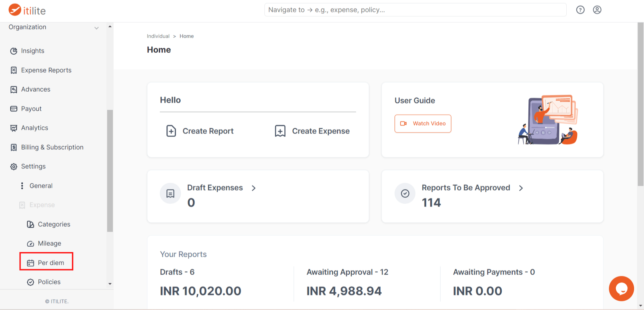Click the itilite logo

pos(27,10)
